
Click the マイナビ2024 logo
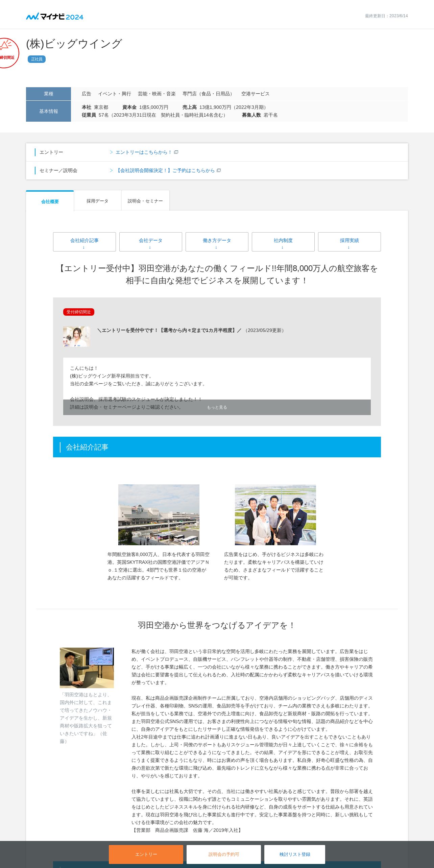coord(55,17)
